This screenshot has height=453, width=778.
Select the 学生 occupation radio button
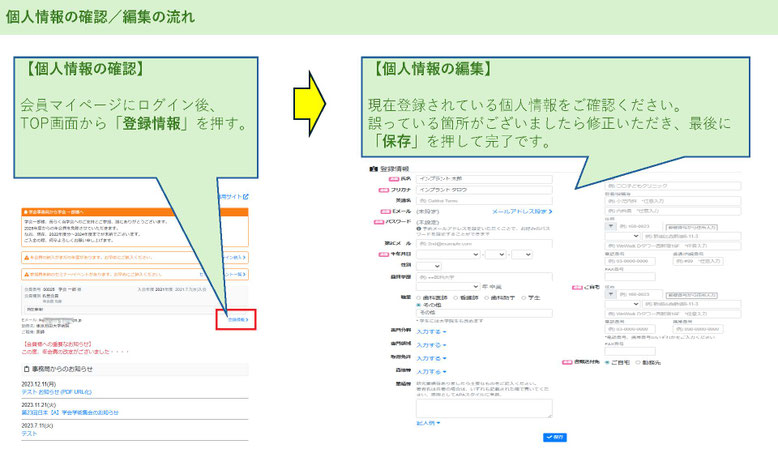click(x=523, y=298)
